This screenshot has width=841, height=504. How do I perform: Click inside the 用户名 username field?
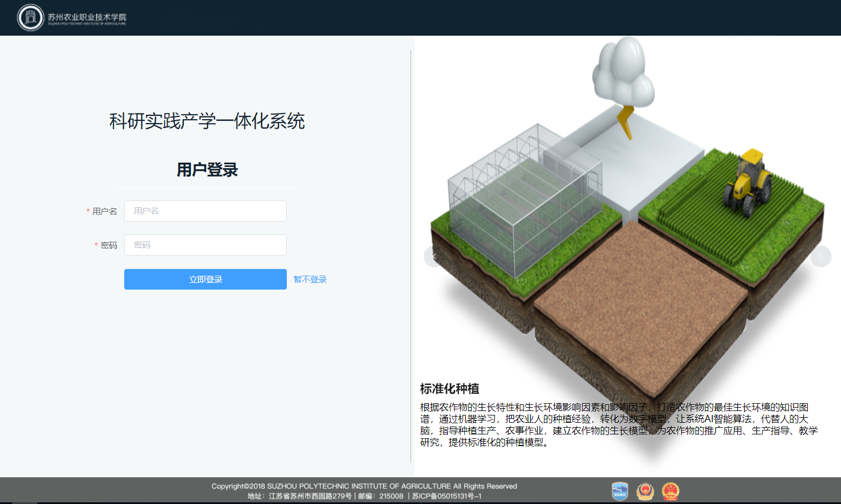tap(205, 211)
